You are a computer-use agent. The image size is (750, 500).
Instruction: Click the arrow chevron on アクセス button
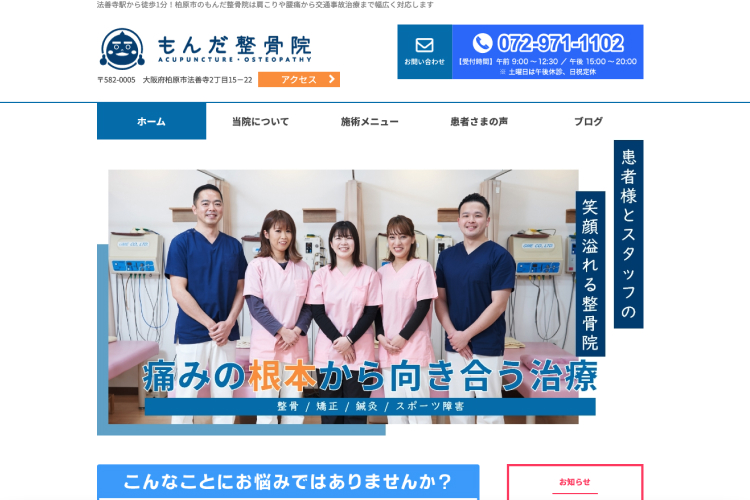(x=333, y=80)
